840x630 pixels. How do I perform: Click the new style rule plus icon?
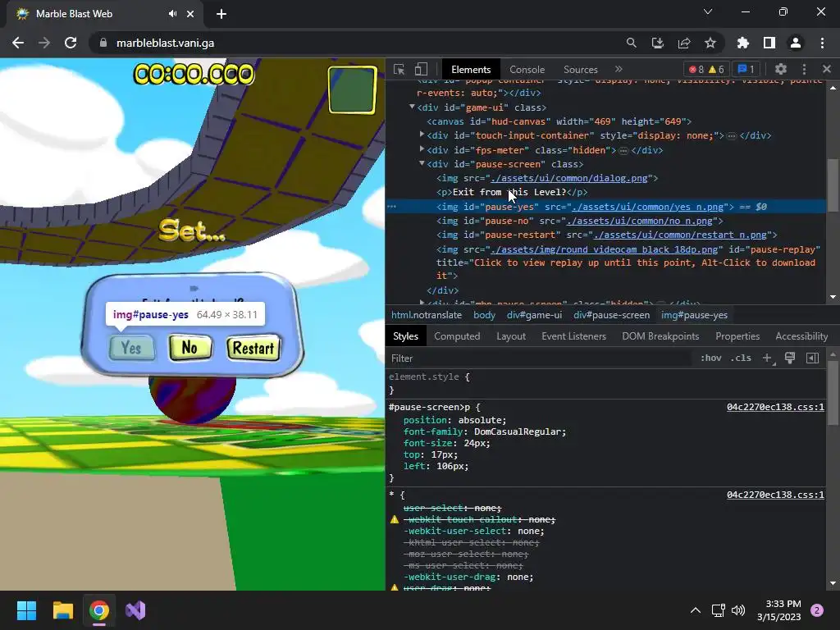[767, 358]
